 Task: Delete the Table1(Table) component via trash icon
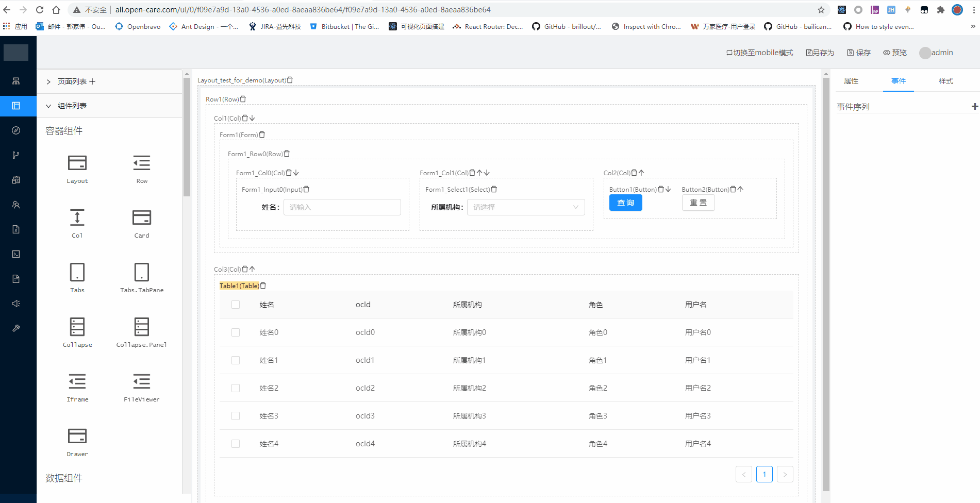pos(263,286)
